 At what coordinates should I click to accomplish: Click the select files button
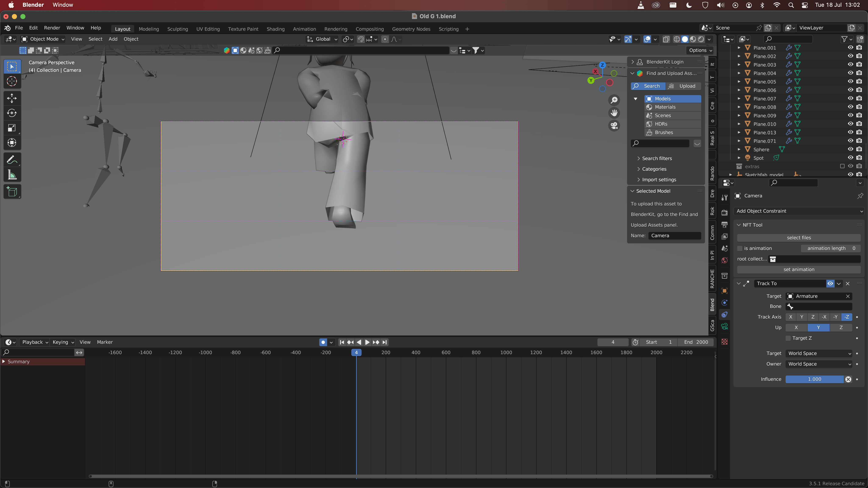798,238
